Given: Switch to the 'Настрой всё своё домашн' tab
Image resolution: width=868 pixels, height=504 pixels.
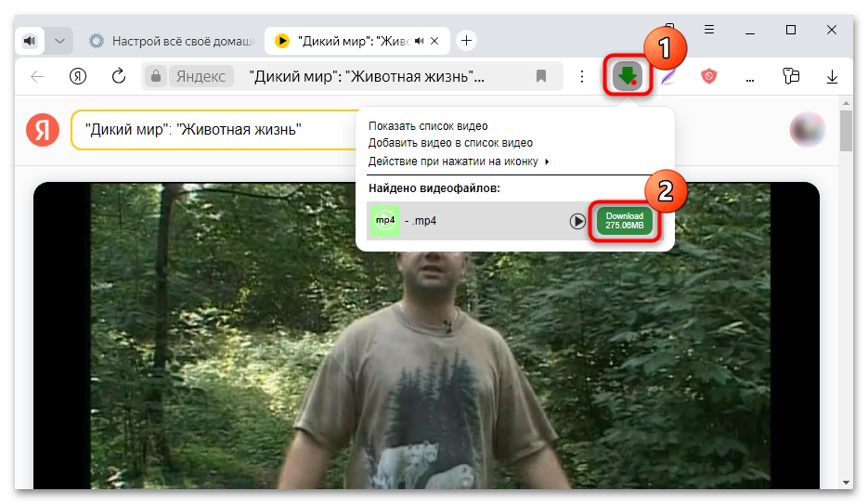Looking at the screenshot, I should click(172, 41).
